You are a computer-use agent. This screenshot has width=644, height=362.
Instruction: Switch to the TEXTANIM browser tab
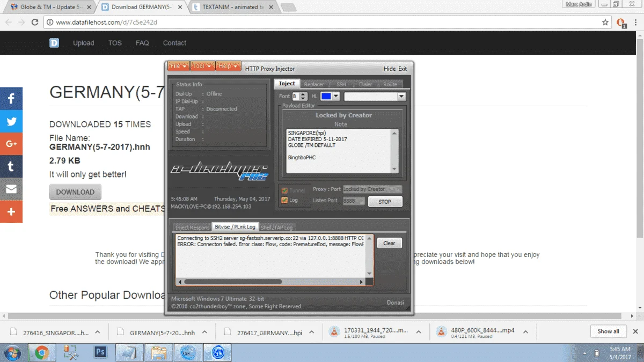pyautogui.click(x=233, y=8)
